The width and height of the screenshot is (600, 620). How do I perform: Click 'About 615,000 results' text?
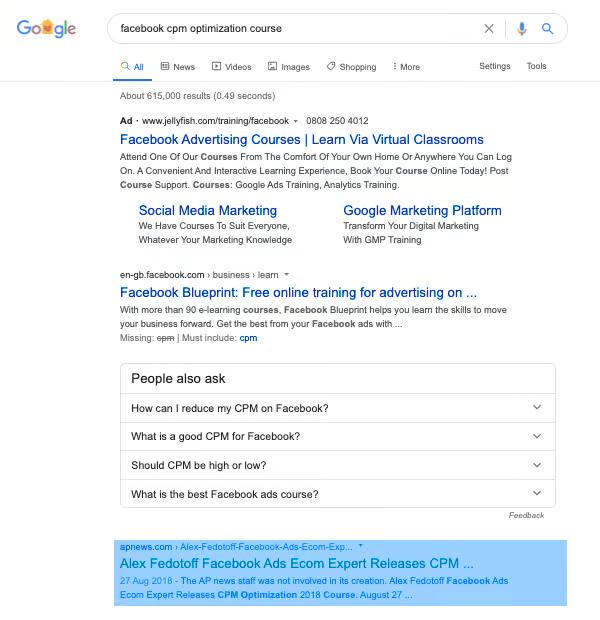pos(197,96)
